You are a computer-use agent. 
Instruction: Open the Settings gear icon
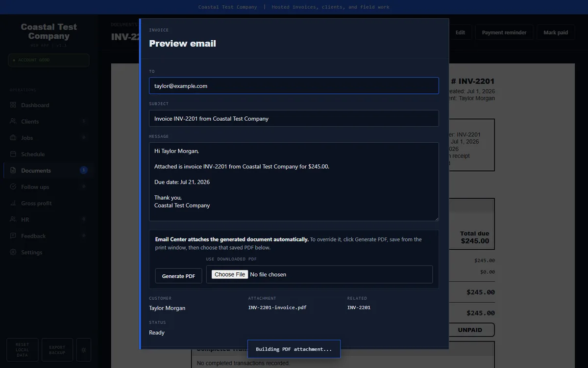click(x=13, y=252)
